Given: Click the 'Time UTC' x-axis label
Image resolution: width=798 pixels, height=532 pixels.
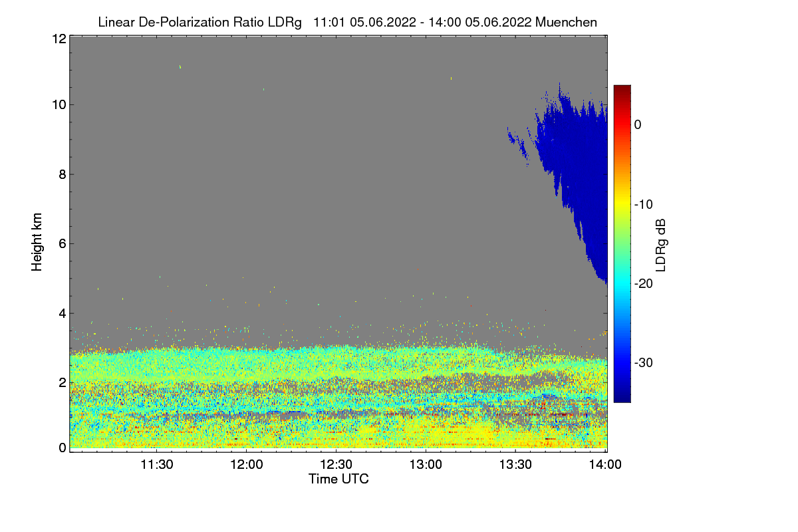Looking at the screenshot, I should 338,479.
